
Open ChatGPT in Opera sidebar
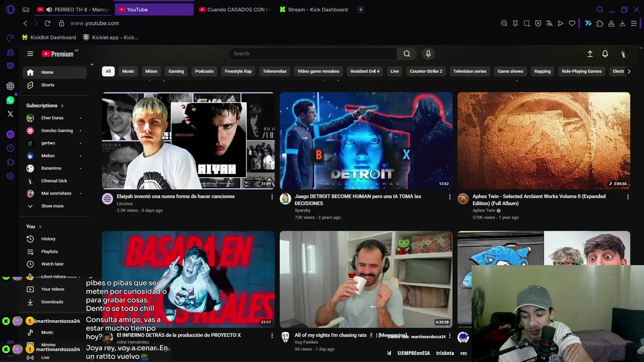(x=11, y=86)
